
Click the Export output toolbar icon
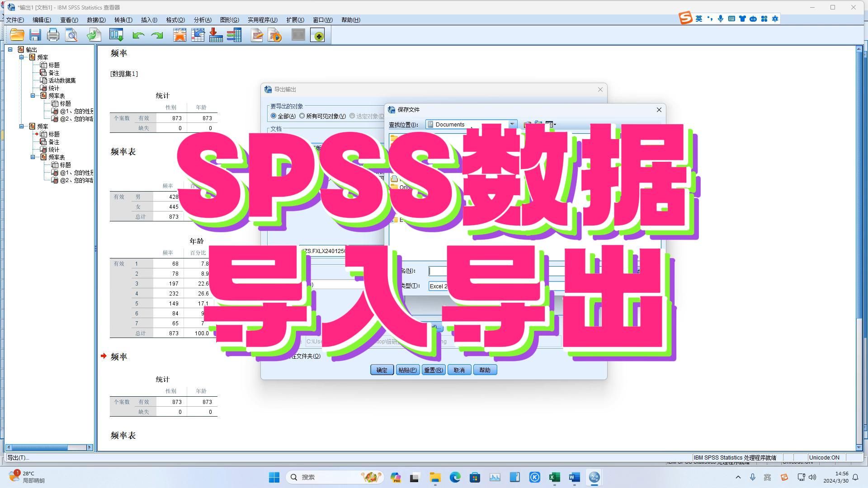coord(94,35)
